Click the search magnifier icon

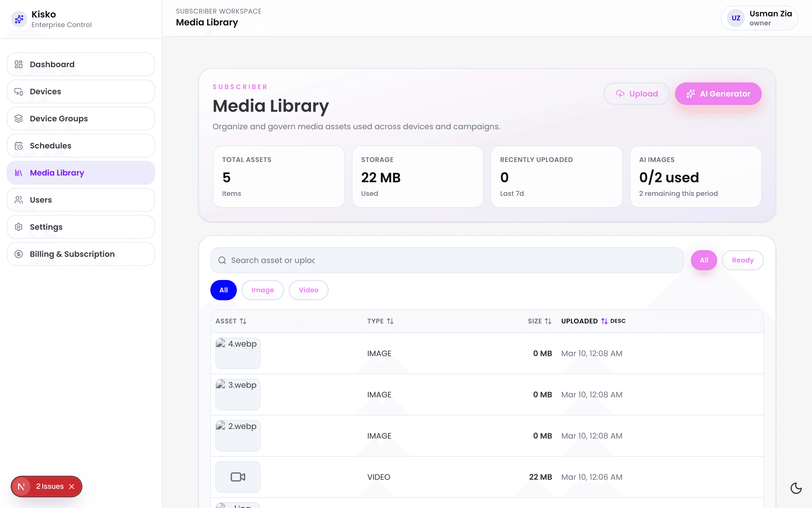tap(222, 260)
